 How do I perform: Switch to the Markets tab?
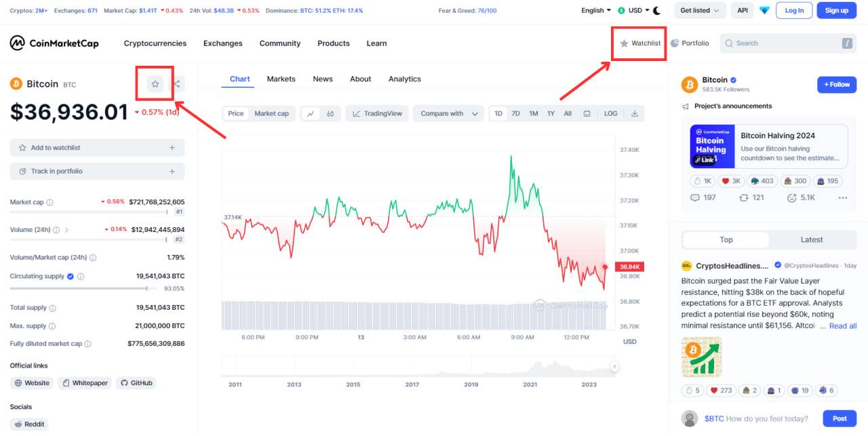pos(281,79)
